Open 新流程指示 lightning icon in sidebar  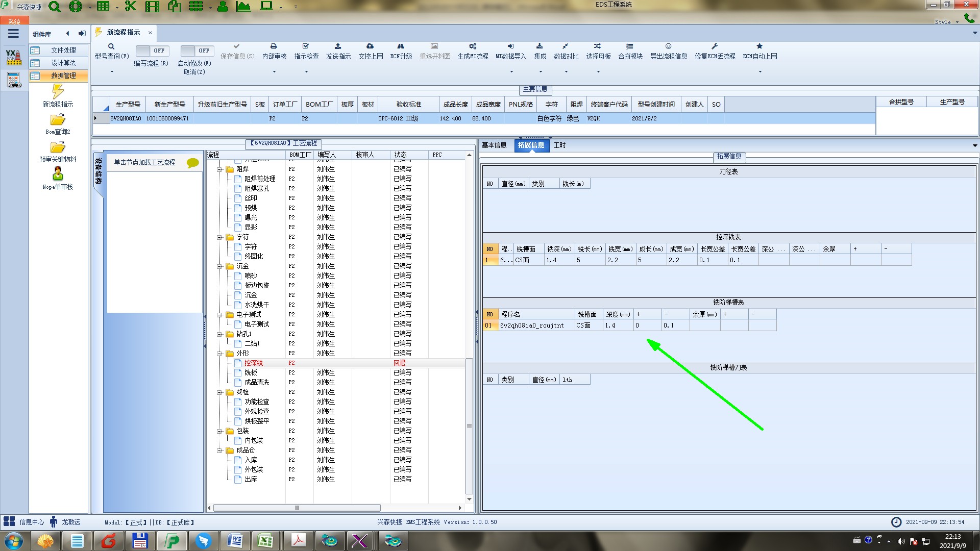pyautogui.click(x=58, y=92)
